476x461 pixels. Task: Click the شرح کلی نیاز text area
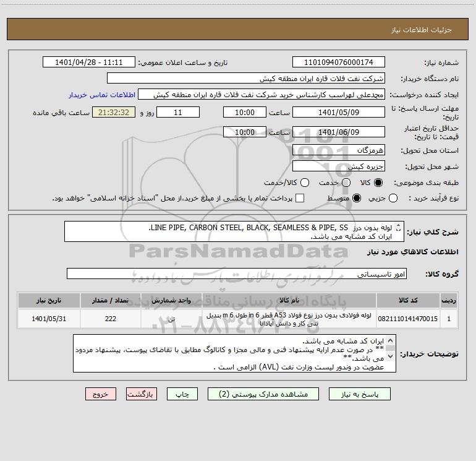(x=234, y=231)
